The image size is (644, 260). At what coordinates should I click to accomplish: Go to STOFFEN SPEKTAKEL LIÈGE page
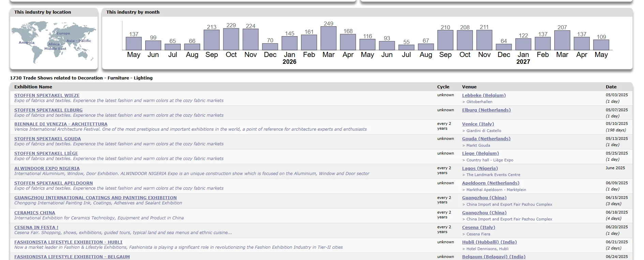[x=46, y=154]
